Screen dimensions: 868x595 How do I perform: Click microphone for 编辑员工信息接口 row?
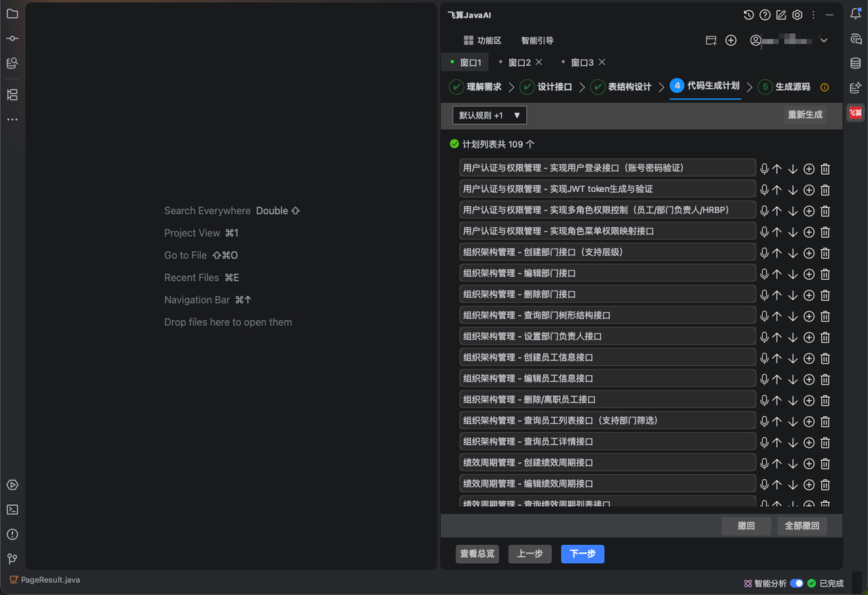click(764, 379)
